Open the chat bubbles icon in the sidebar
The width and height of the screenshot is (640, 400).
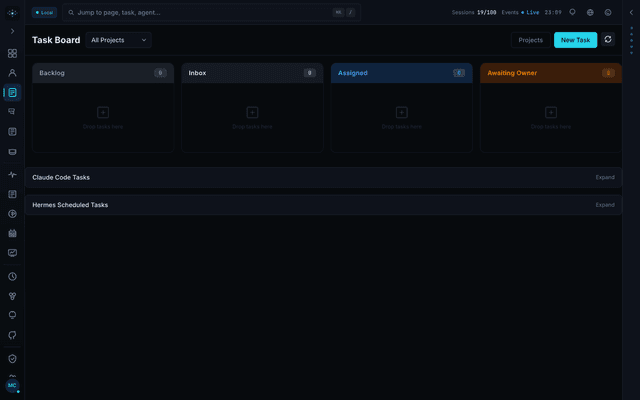pos(12,111)
